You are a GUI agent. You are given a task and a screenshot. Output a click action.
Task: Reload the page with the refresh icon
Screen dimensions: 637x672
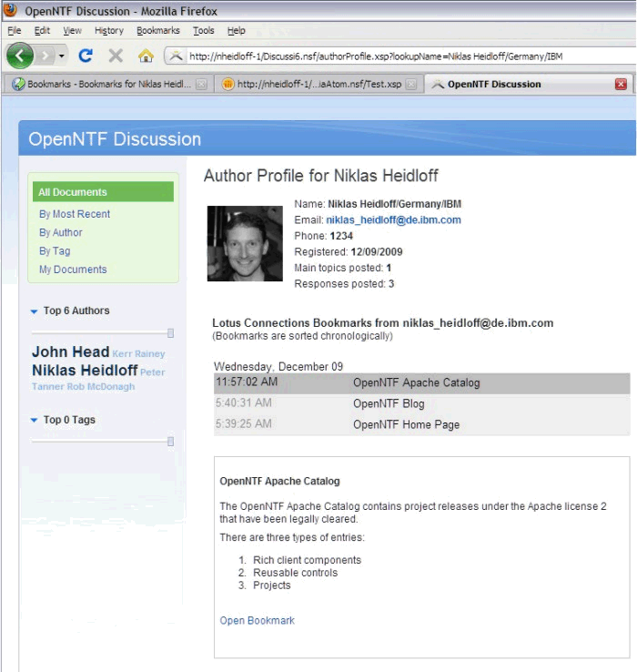86,56
